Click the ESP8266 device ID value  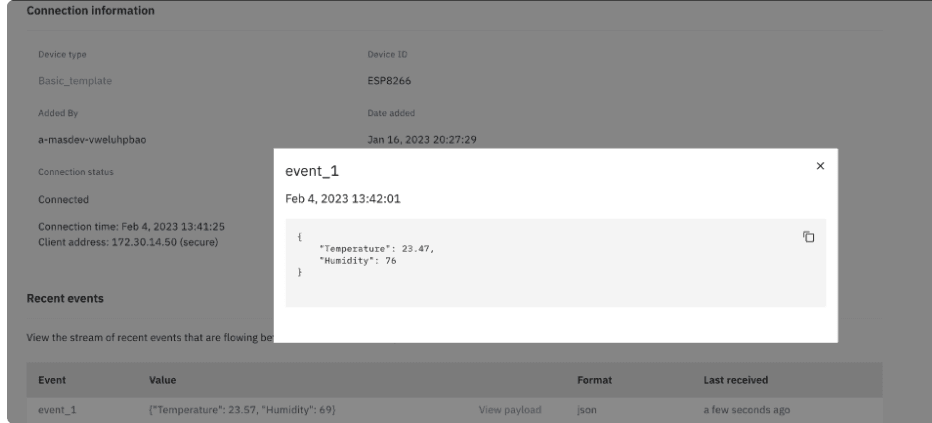point(389,81)
